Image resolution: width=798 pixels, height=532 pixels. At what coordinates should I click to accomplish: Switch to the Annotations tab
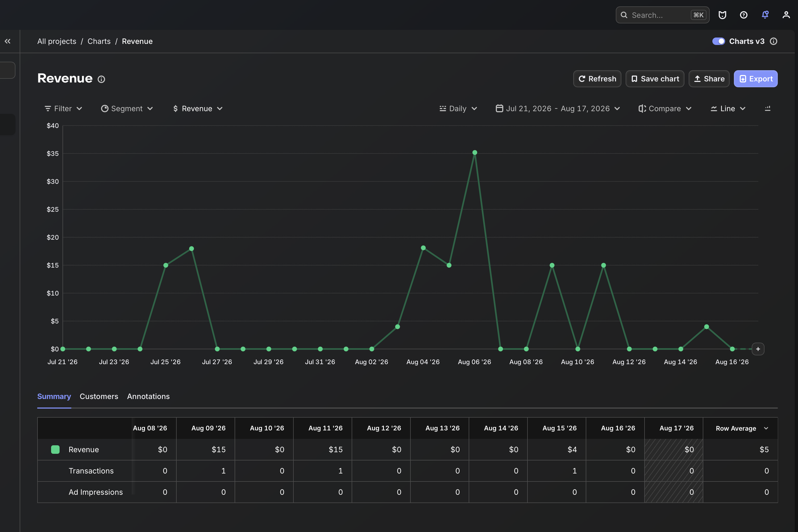tap(148, 396)
